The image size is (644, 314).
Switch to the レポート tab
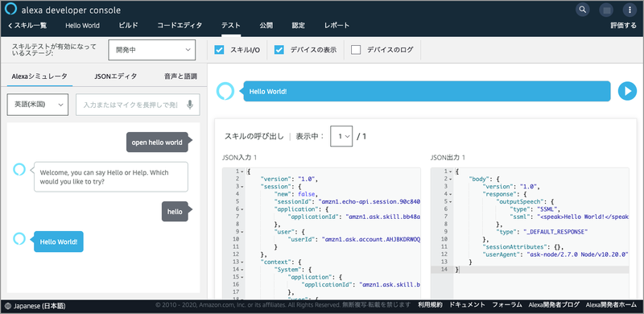[336, 26]
